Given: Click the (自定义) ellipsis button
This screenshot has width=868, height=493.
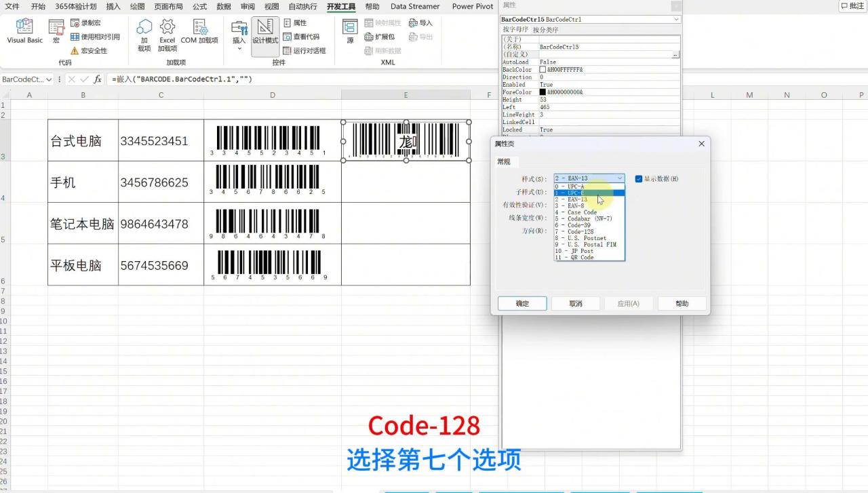Looking at the screenshot, I should point(675,54).
